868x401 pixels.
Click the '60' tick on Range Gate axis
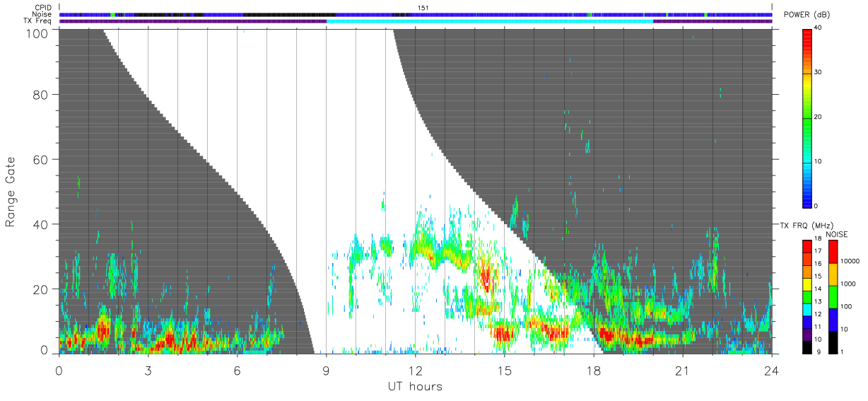coord(41,159)
